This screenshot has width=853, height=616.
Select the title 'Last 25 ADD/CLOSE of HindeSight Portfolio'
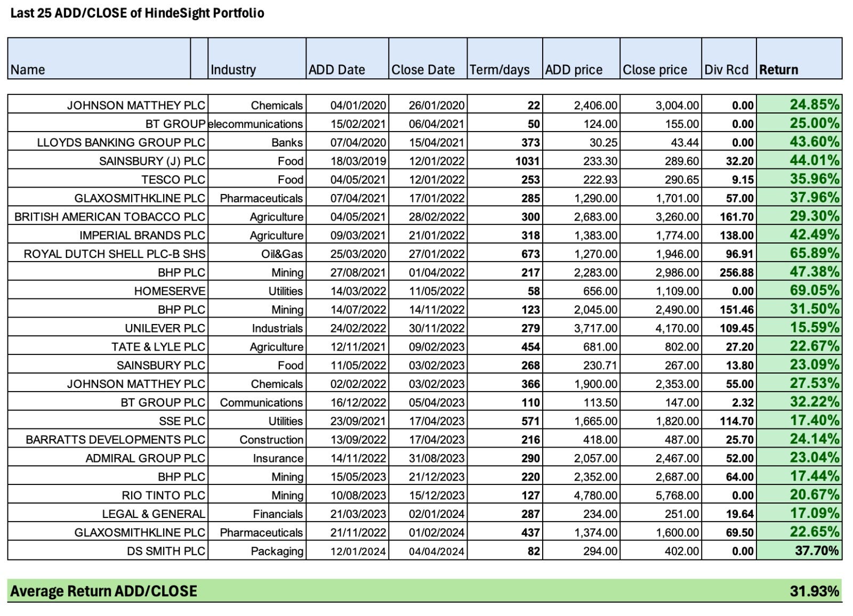tap(137, 13)
